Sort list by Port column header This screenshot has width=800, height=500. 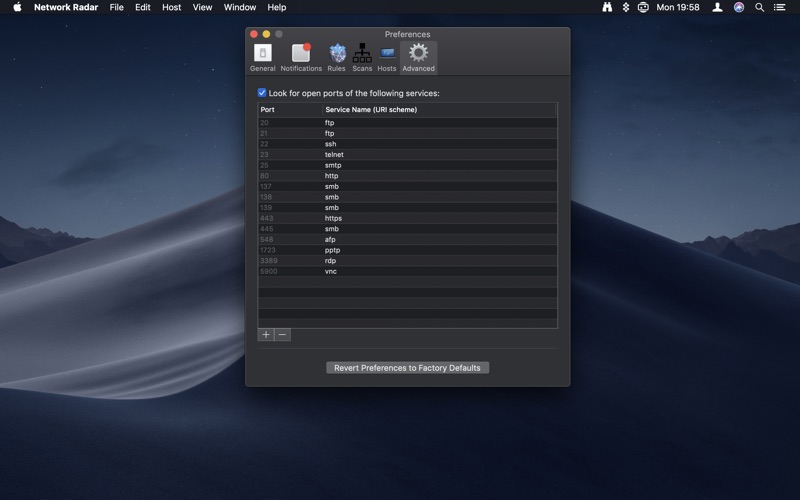pos(289,109)
